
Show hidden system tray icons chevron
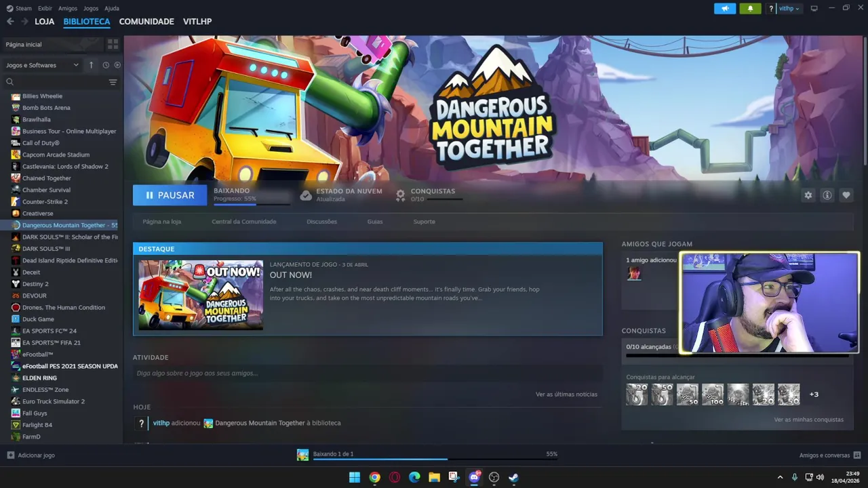tap(780, 477)
